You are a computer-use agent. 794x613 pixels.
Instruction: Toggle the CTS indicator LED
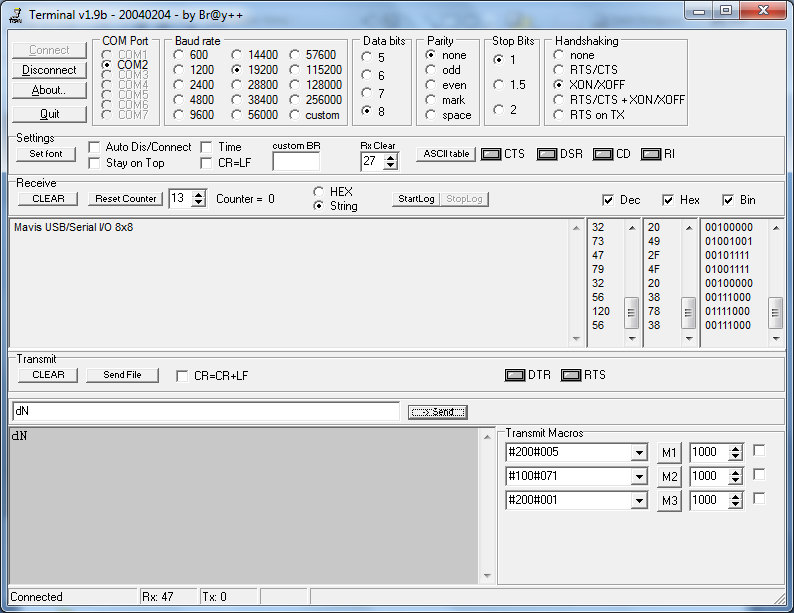point(491,154)
